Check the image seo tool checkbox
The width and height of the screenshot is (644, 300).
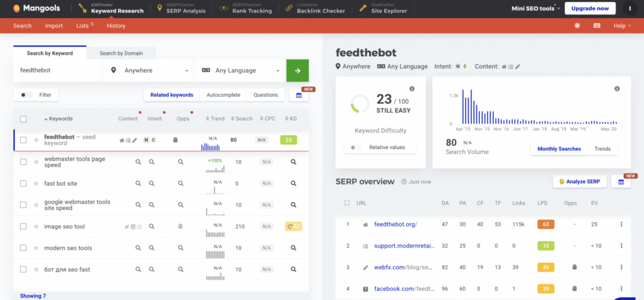(23, 226)
